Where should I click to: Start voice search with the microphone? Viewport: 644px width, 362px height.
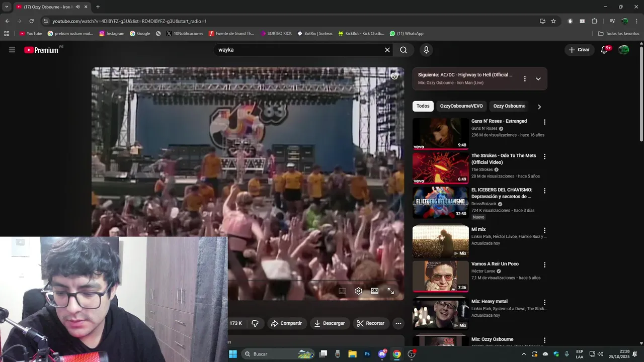[426, 50]
